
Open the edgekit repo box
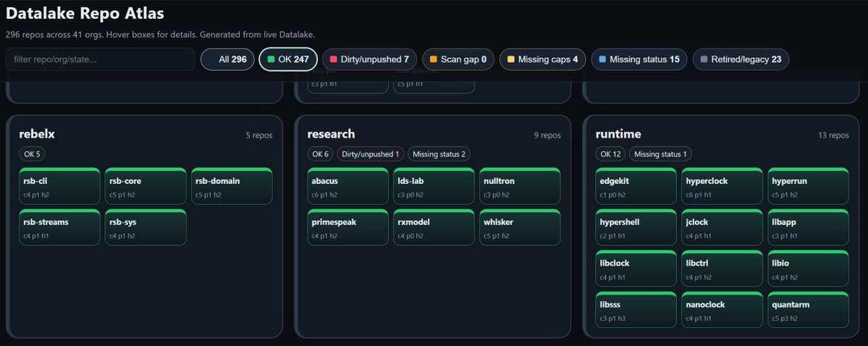coord(636,186)
